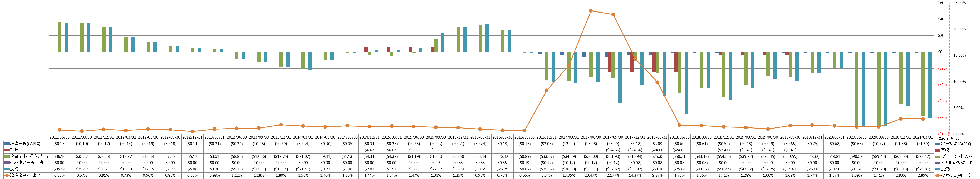Image resolution: width=980 pixels, height=179 pixels.
Task: Click the orange line marker for 2016/12/31
Action: click(x=546, y=90)
